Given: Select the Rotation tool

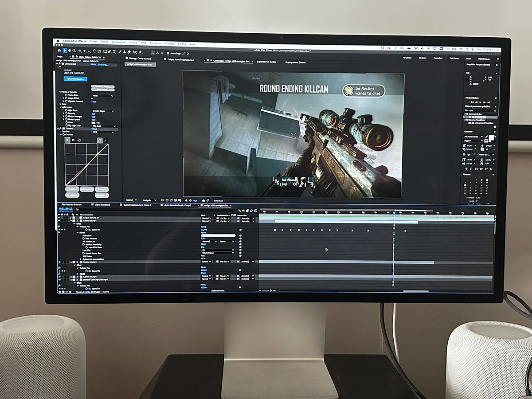Looking at the screenshot, I should tap(94, 51).
